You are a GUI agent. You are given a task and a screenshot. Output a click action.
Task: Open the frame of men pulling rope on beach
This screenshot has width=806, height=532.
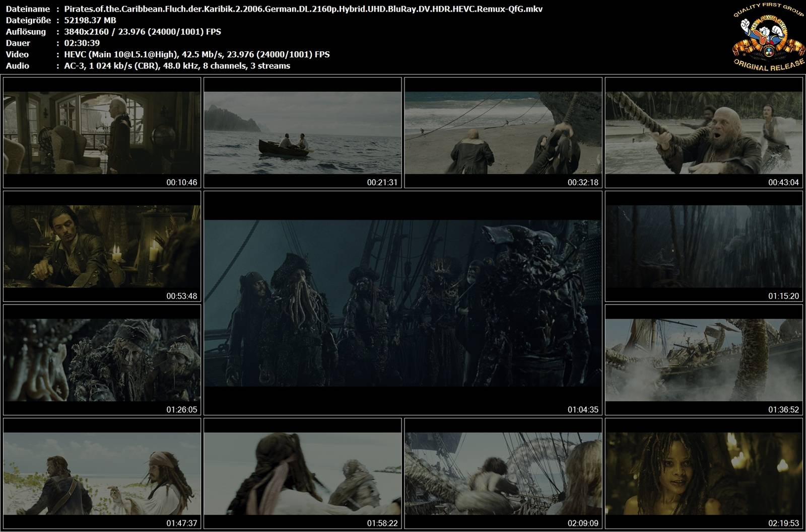point(503,133)
